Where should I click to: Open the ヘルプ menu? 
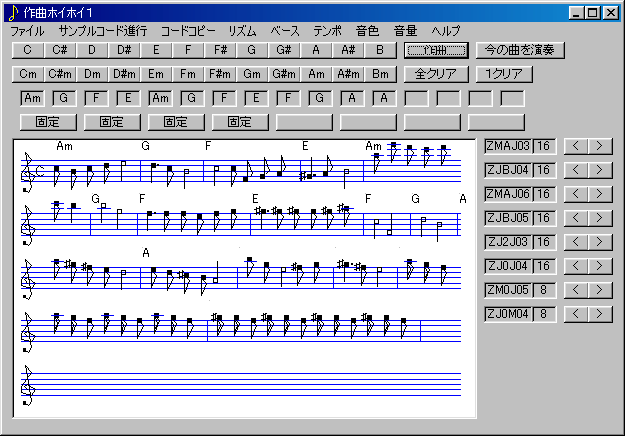(x=446, y=31)
